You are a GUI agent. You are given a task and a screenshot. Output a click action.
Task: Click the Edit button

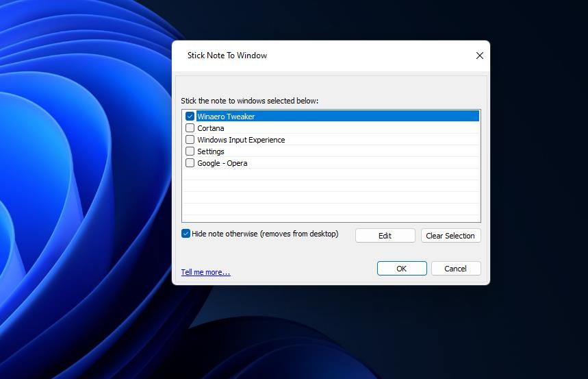(x=385, y=236)
